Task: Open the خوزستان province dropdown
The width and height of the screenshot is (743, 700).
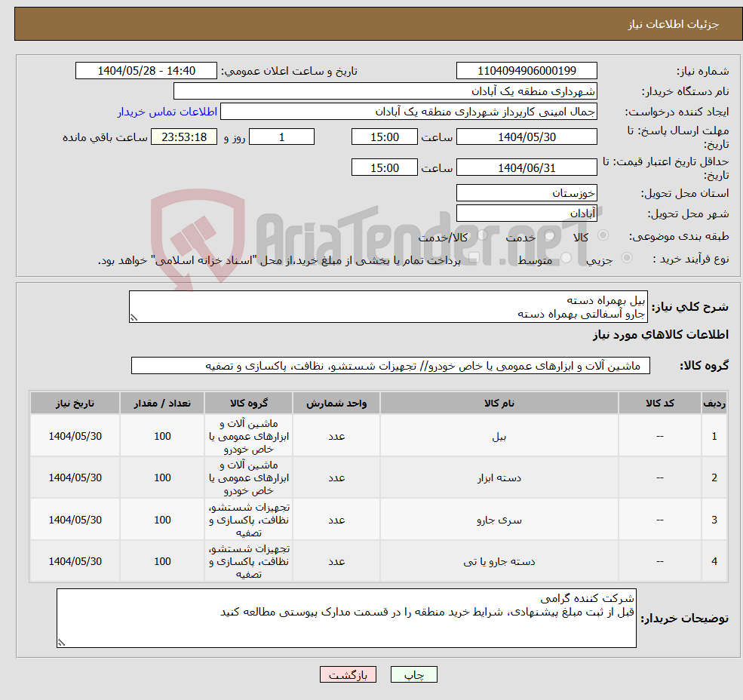Action: pos(527,192)
